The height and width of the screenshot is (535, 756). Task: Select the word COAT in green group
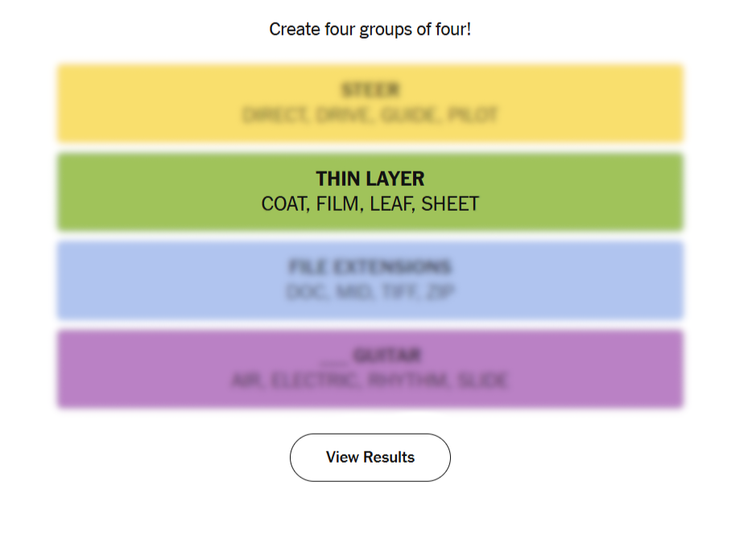click(x=284, y=204)
